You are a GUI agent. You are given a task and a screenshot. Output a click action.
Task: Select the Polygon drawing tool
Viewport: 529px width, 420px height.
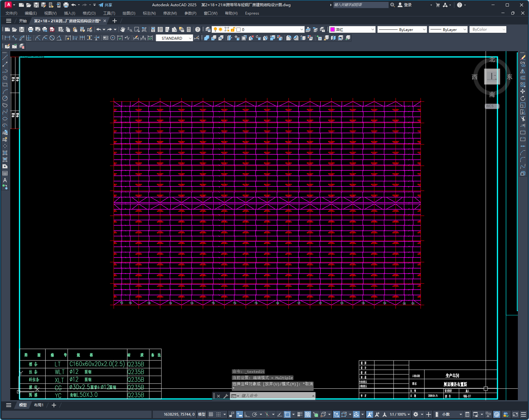5,78
